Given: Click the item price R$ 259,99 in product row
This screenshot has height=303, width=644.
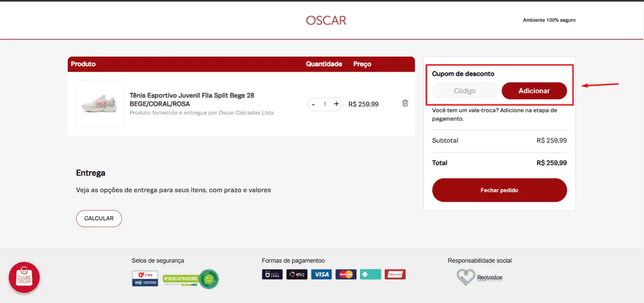Looking at the screenshot, I should click(363, 104).
